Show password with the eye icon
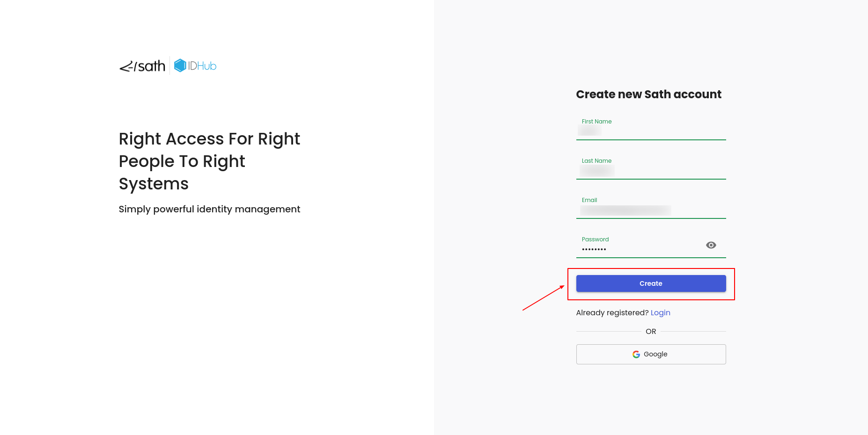Viewport: 868px width, 435px height. coord(711,245)
